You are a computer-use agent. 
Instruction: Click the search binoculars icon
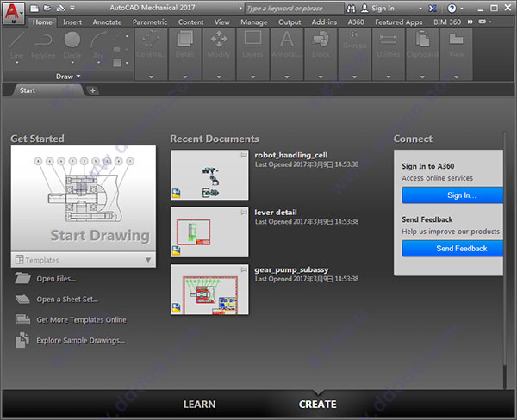tap(352, 9)
